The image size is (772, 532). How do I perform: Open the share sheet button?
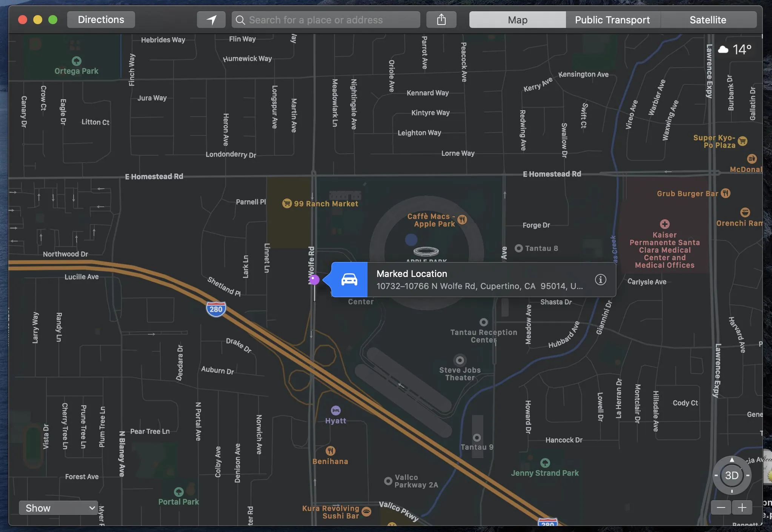[x=441, y=20]
